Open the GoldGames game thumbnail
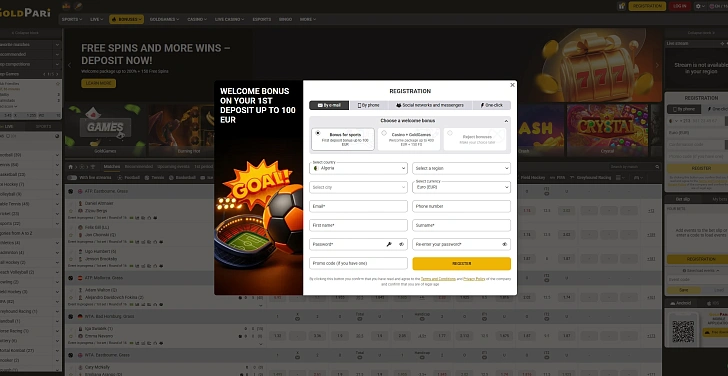Screen dimensions: 728x376 point(105,130)
